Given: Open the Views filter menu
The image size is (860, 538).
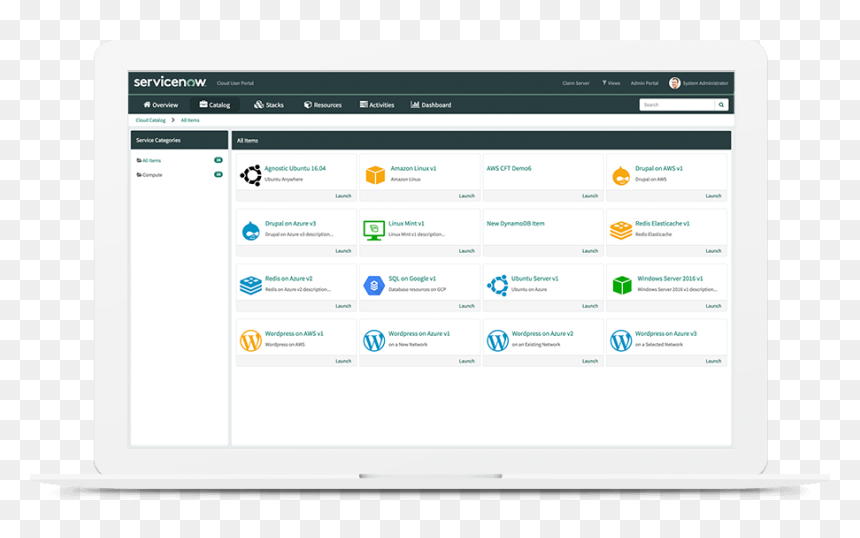Looking at the screenshot, I should click(x=611, y=83).
